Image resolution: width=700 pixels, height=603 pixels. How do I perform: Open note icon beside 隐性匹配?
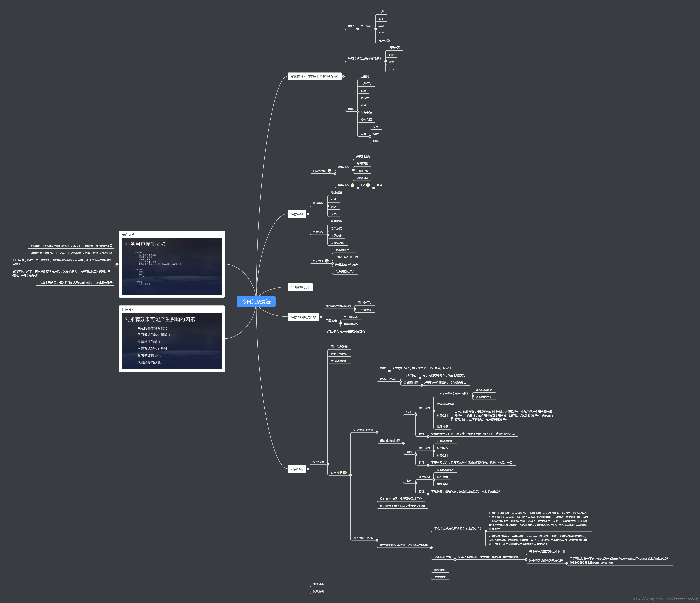point(352,185)
